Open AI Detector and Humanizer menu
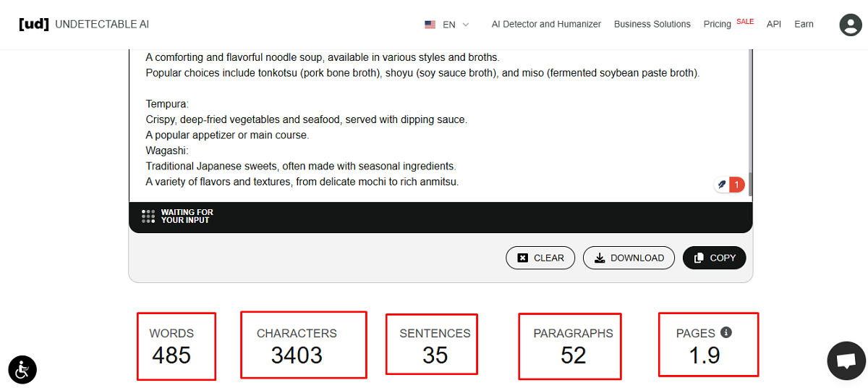This screenshot has width=868, height=388. point(546,24)
